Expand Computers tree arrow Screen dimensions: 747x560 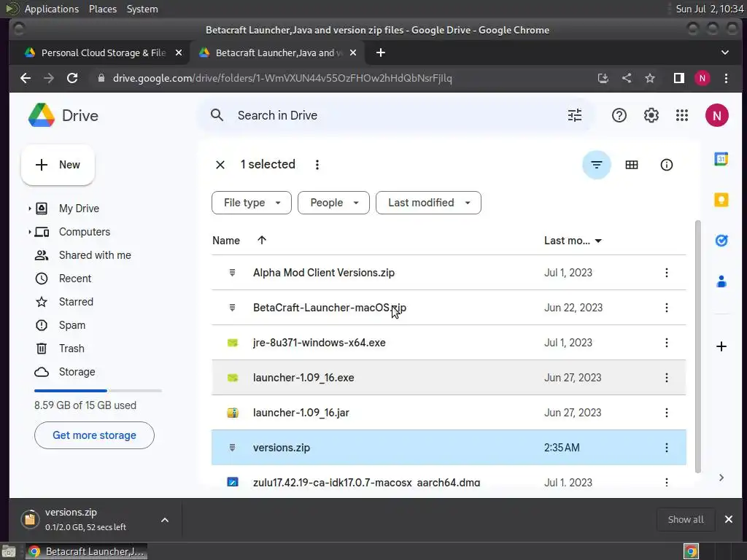tap(29, 232)
